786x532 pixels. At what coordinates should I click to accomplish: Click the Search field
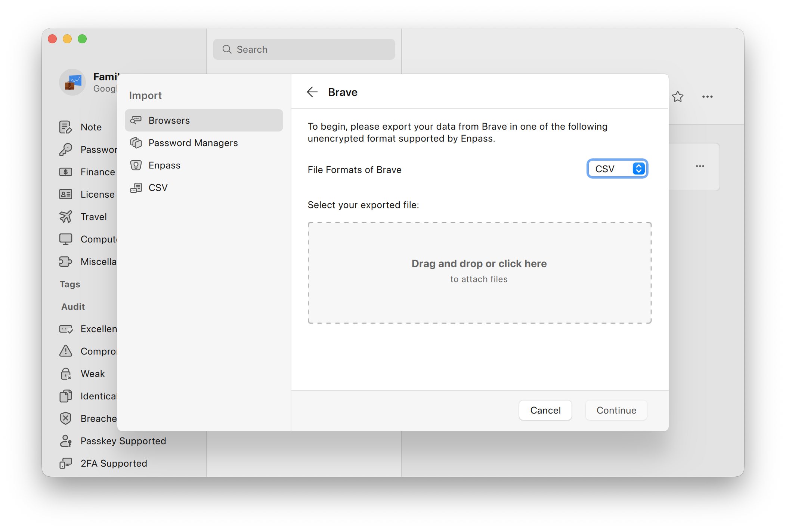click(304, 49)
